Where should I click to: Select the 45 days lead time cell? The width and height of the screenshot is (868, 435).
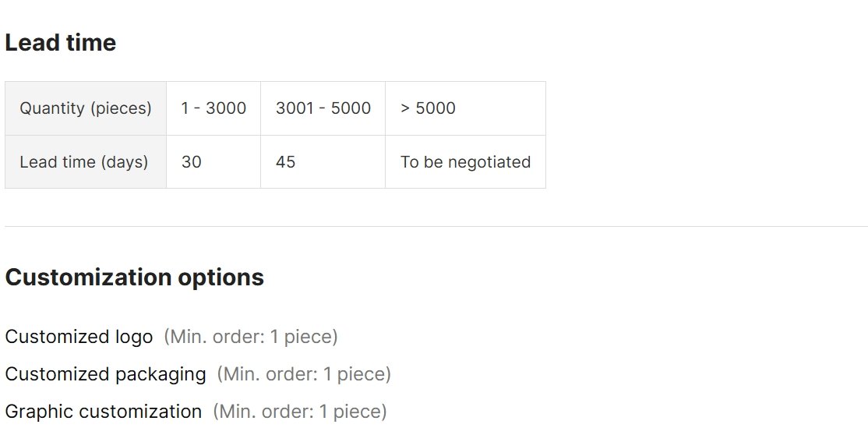click(323, 162)
